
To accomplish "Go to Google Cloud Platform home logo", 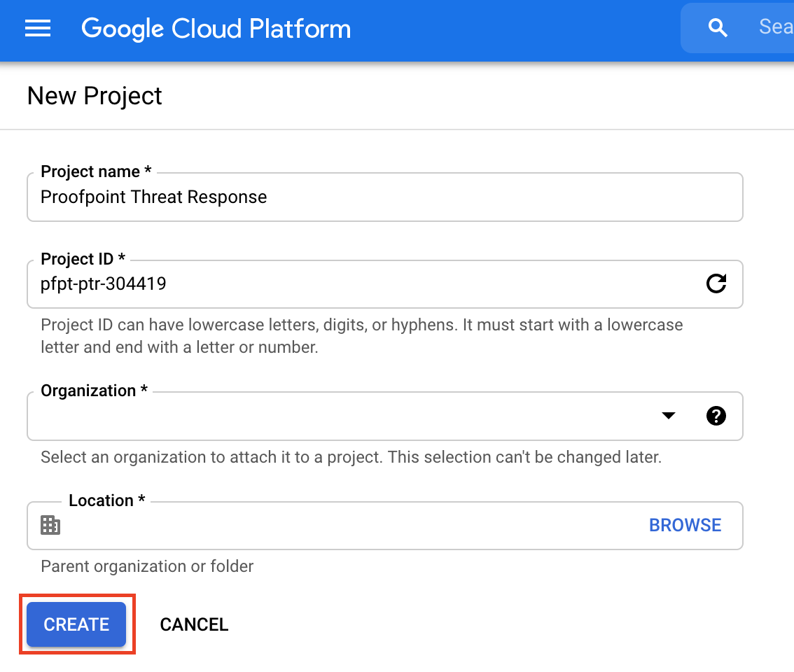I will pyautogui.click(x=216, y=29).
